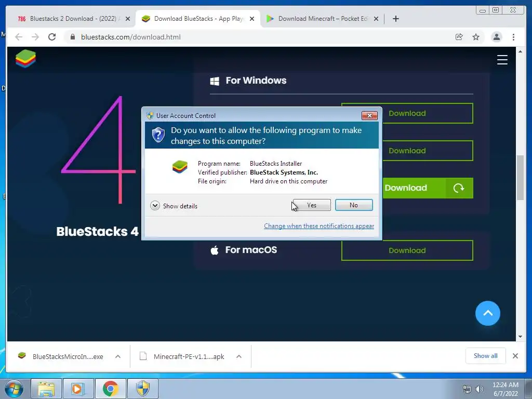Open the Windows Start orb
Viewport: 532px width, 399px height.
(14, 389)
